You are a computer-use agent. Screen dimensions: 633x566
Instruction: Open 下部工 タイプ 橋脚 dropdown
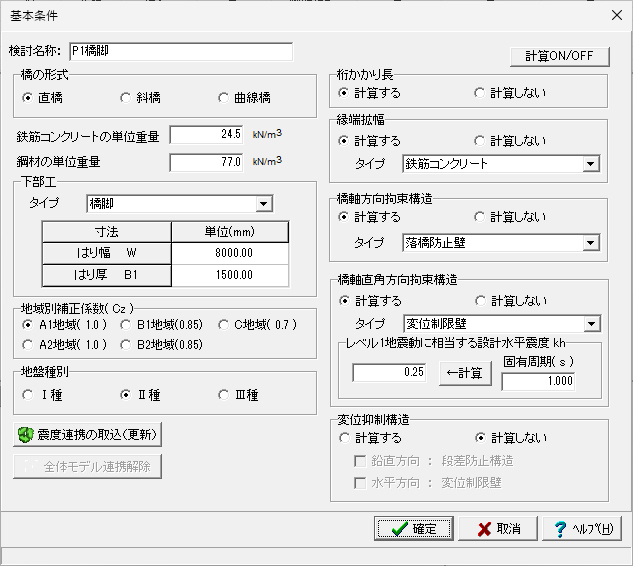[x=264, y=204]
